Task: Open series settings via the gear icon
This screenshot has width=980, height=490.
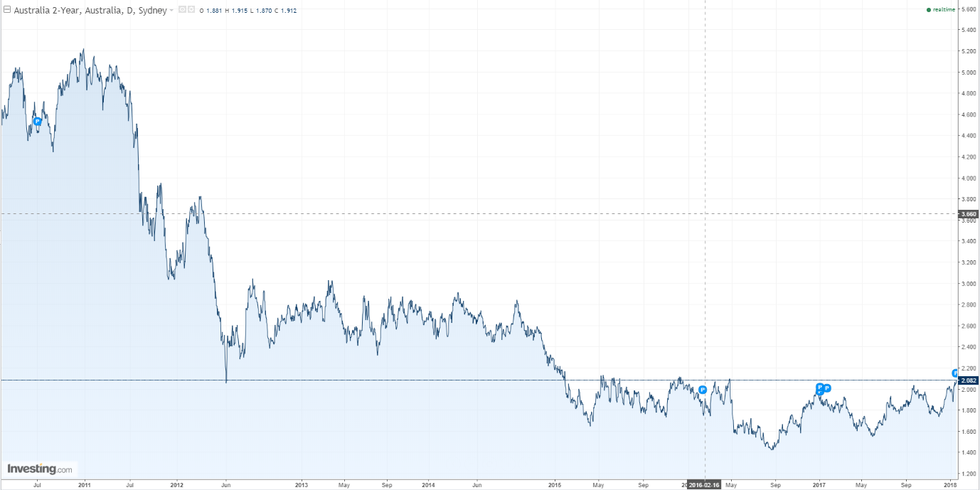Action: point(191,10)
